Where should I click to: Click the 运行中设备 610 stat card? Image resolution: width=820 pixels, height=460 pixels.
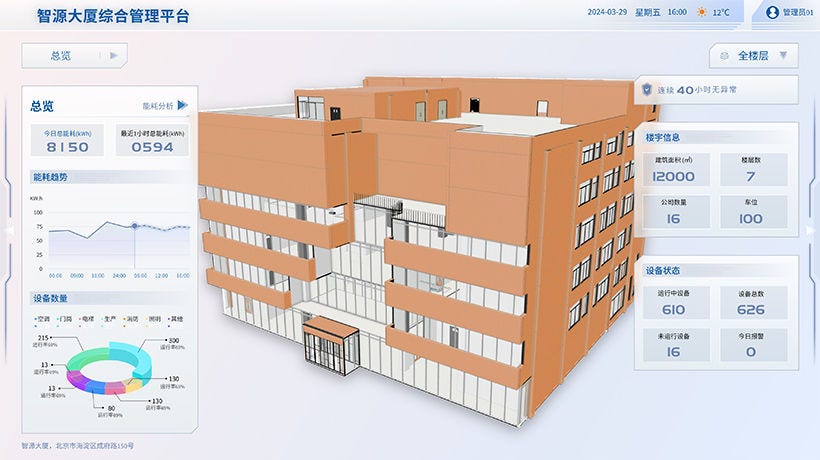click(673, 301)
